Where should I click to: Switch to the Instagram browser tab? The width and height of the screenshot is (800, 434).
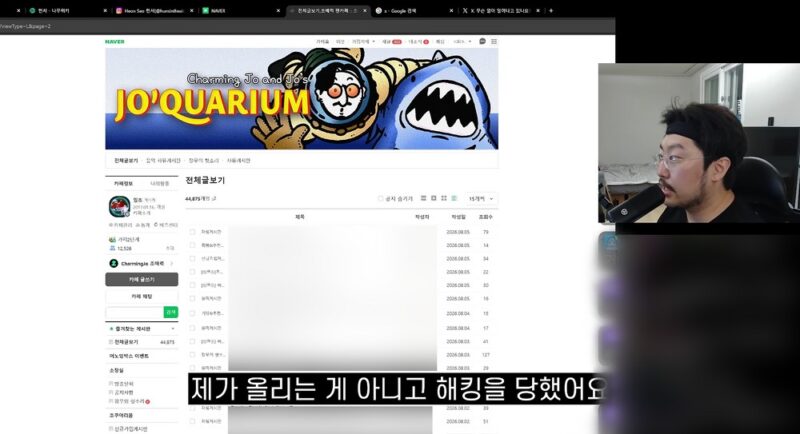[153, 11]
